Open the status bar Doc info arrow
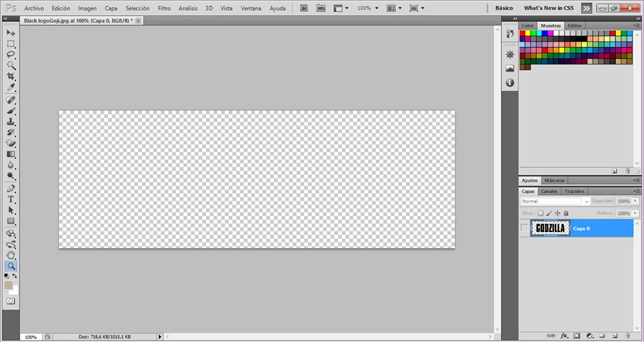This screenshot has width=644, height=342. (x=160, y=337)
